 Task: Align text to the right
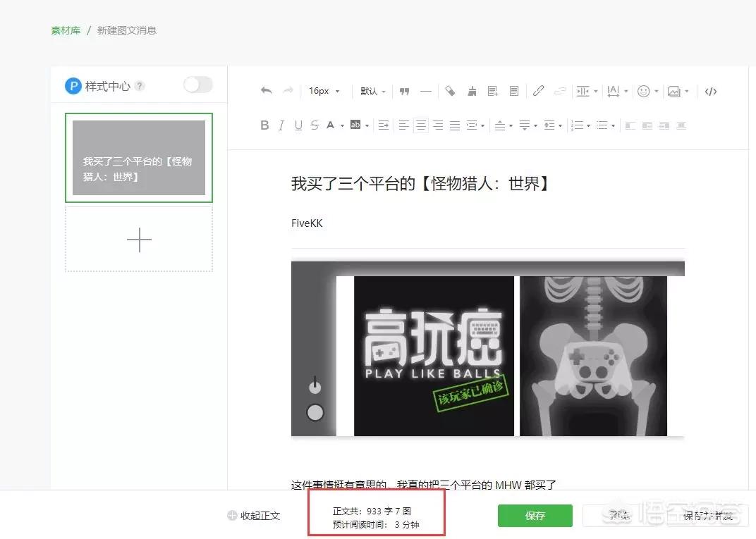tap(438, 125)
